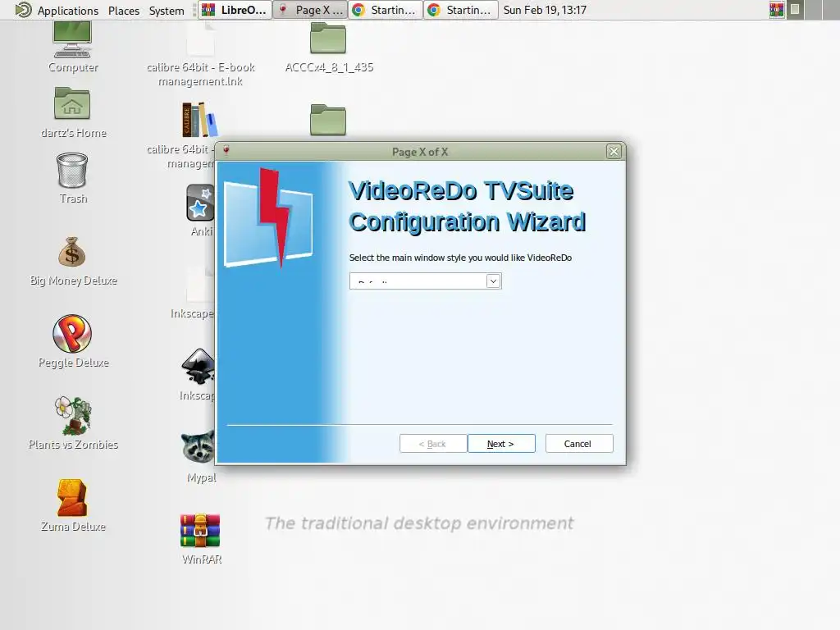Switch to first Startin... Chrome taskbar entry

pos(386,10)
